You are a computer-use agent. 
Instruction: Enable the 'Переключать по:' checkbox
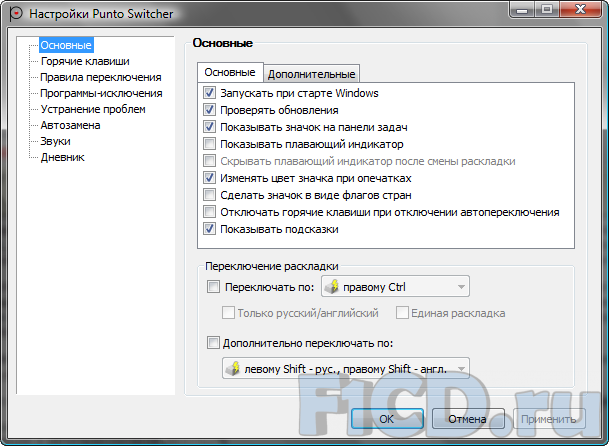(x=213, y=287)
